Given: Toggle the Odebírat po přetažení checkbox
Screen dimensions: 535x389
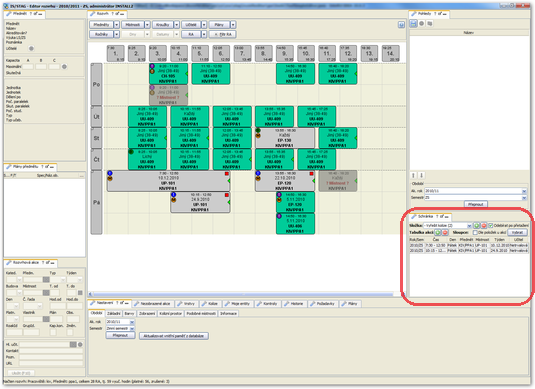Looking at the screenshot, I should (491, 226).
